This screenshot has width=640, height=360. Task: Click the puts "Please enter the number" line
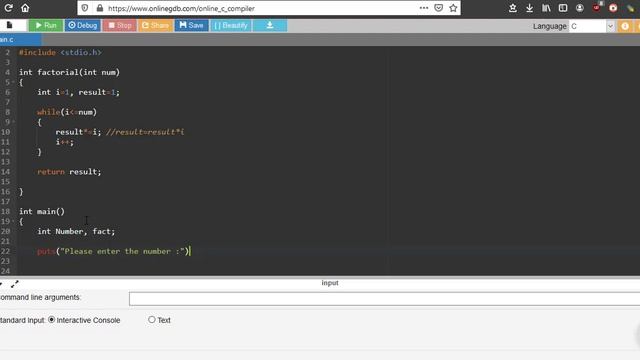pyautogui.click(x=113, y=251)
